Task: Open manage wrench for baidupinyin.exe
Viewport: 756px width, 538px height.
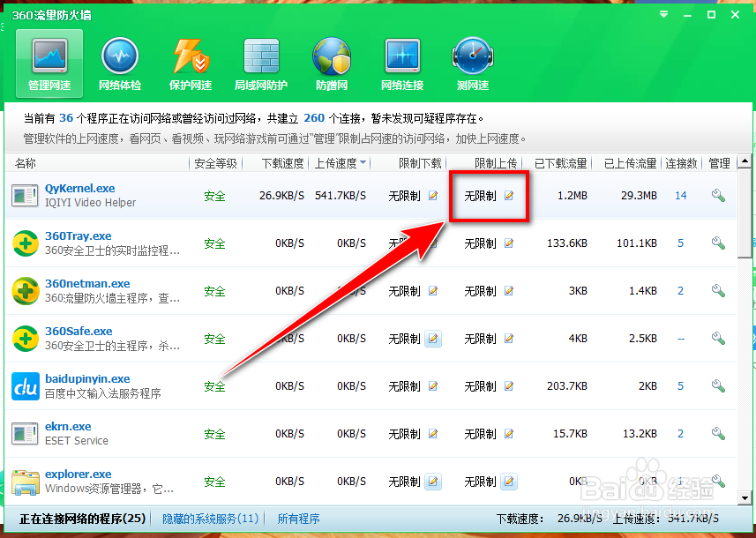Action: coord(718,386)
